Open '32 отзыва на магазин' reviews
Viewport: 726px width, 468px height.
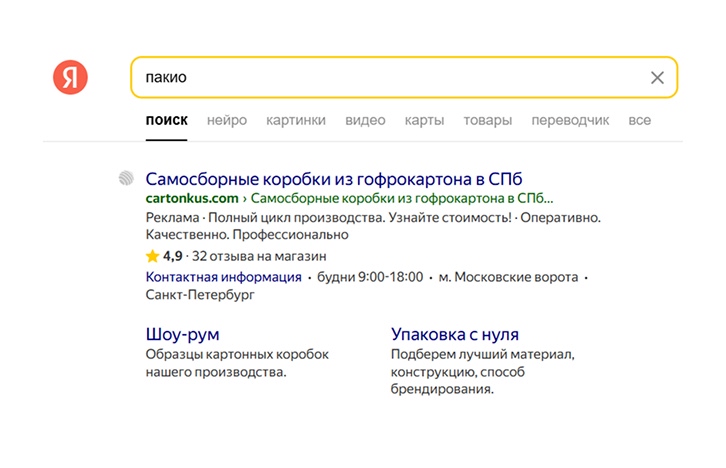(x=259, y=256)
